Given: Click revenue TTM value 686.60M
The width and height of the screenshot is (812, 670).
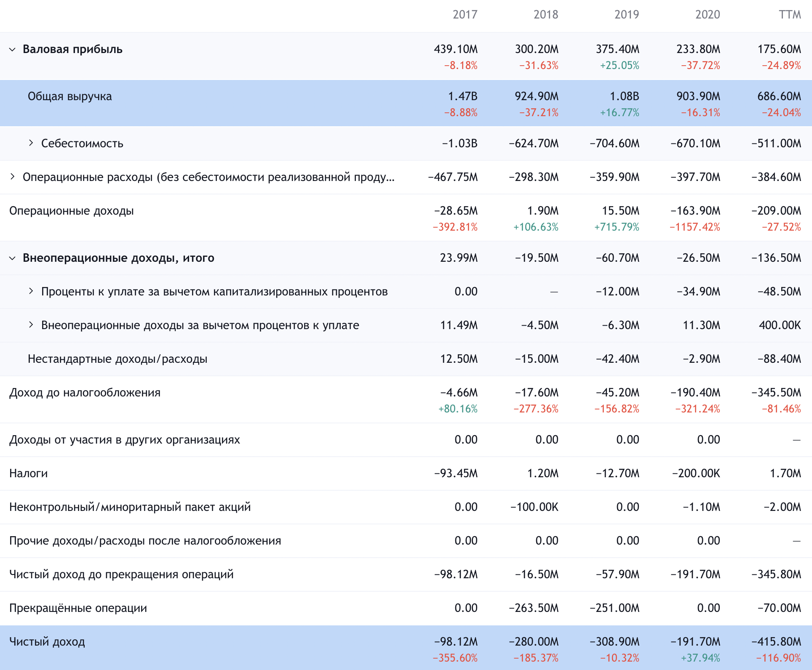Looking at the screenshot, I should [x=779, y=96].
